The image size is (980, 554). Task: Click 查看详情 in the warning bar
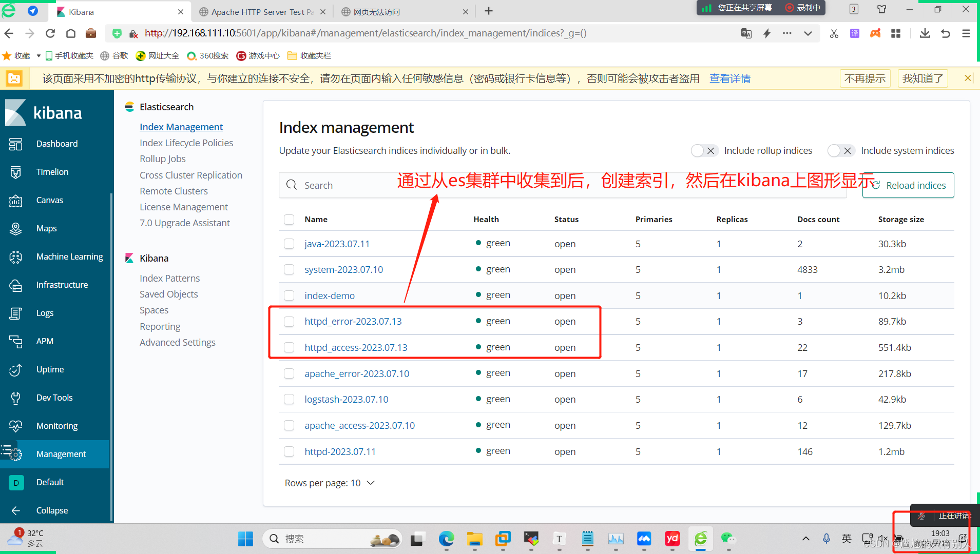[x=730, y=78]
